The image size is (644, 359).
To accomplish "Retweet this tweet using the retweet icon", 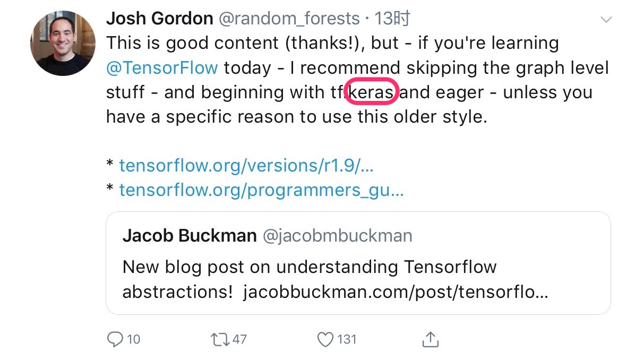I will 220,339.
